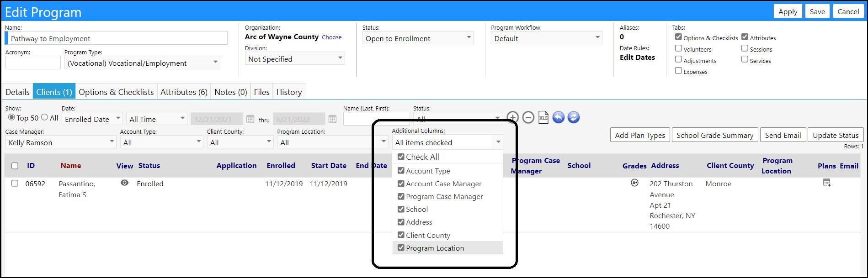Click the School Grade Summary button
The height and width of the screenshot is (278, 868).
tap(715, 135)
